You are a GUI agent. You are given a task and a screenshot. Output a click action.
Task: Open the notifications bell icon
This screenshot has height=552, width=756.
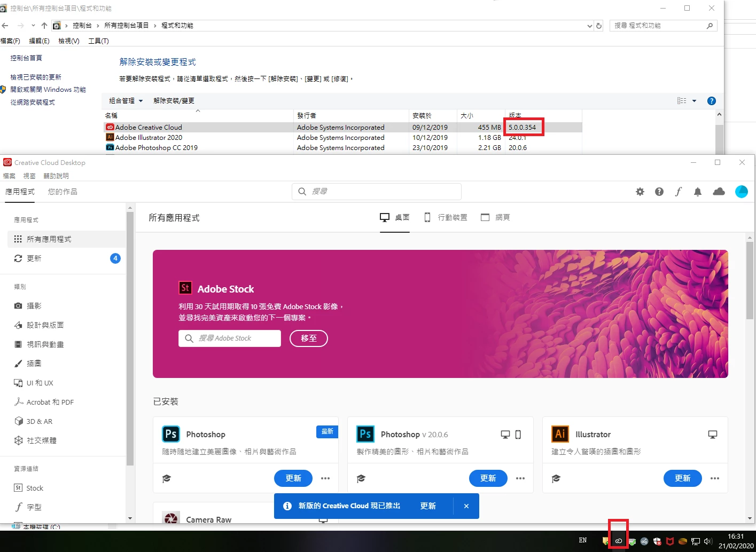tap(698, 192)
